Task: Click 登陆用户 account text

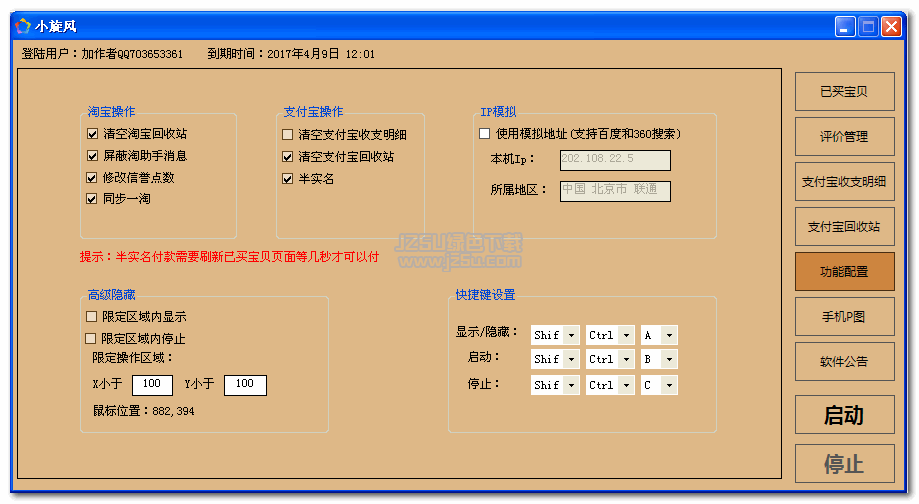Action: point(102,54)
